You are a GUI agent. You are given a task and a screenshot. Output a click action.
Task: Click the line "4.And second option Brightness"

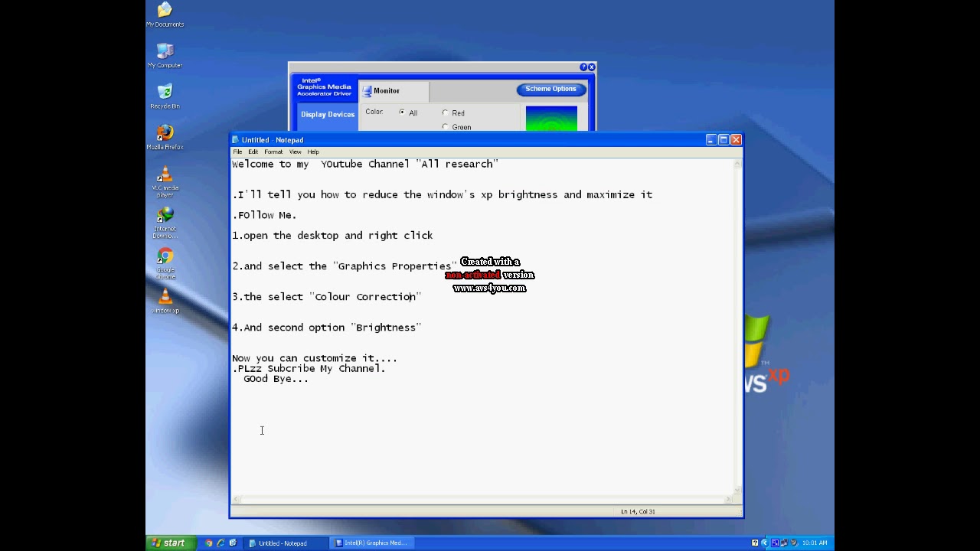click(x=327, y=328)
